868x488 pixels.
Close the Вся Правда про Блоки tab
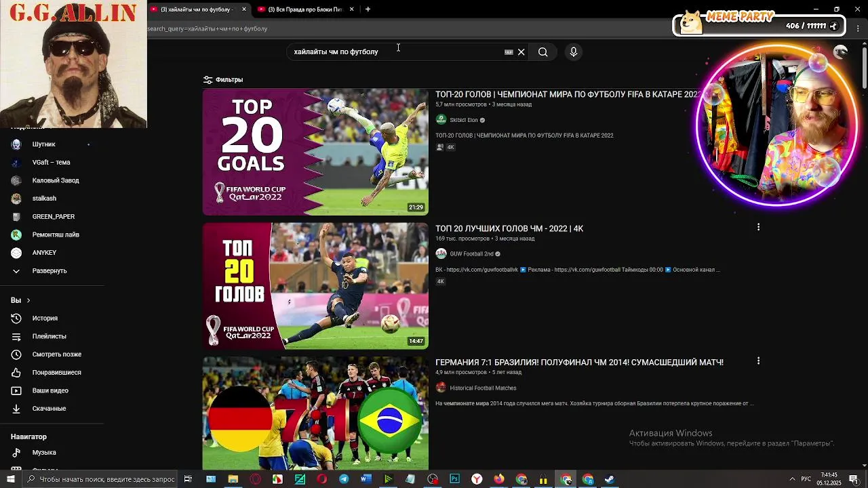point(351,9)
